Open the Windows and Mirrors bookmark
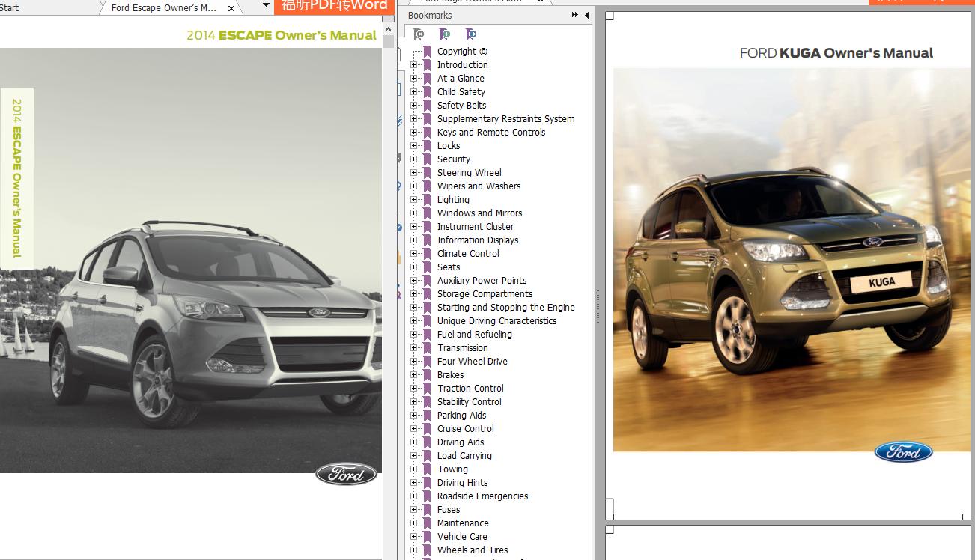 480,213
